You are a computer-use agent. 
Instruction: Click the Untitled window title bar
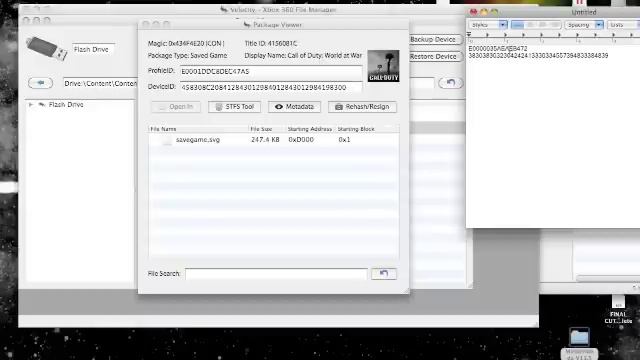click(x=553, y=12)
